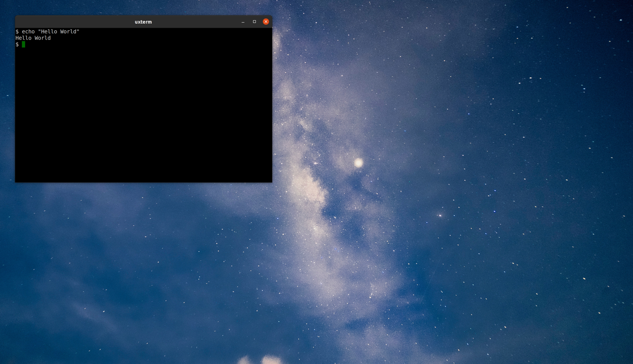The width and height of the screenshot is (633, 364).
Task: Click title bar between title and minimize
Action: [x=197, y=22]
